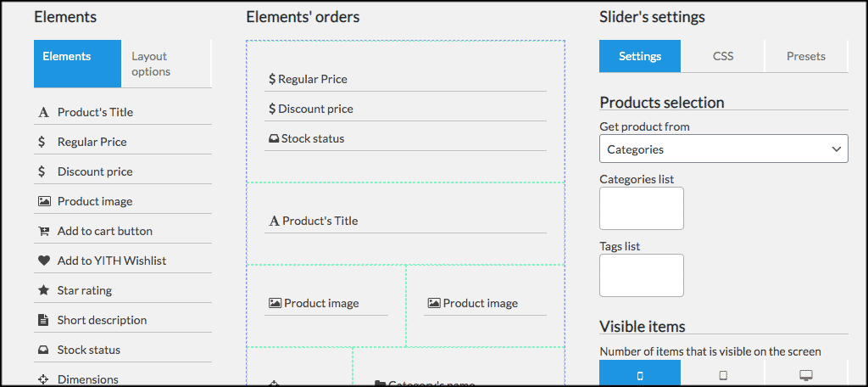Open the Layout options tab

coord(167,64)
